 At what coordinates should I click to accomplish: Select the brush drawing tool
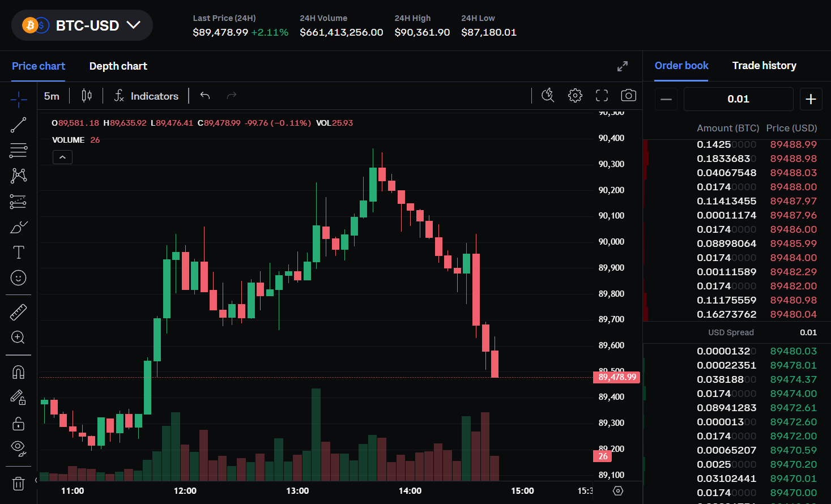click(18, 227)
